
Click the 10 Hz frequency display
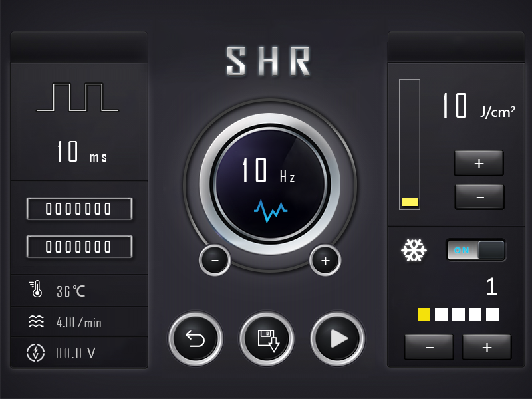click(269, 170)
